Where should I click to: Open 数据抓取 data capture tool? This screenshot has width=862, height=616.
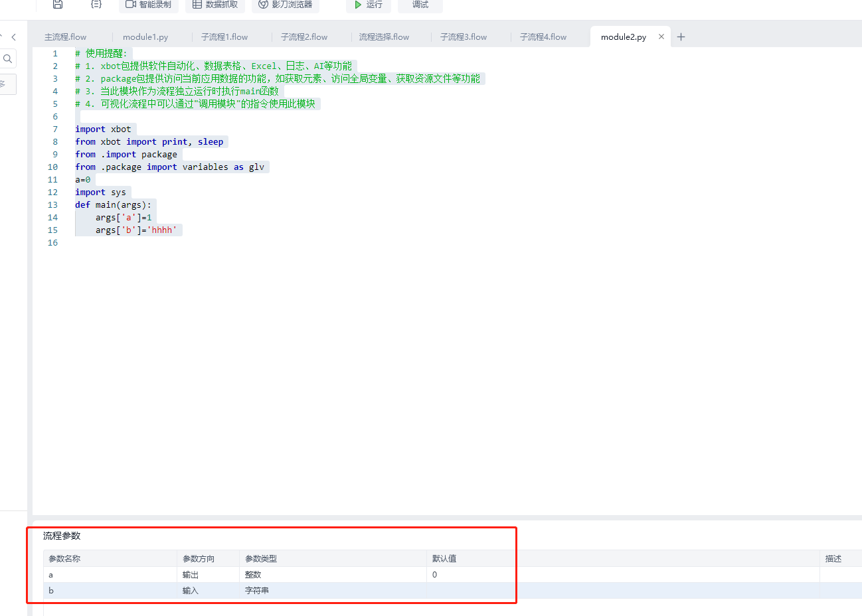click(x=215, y=5)
